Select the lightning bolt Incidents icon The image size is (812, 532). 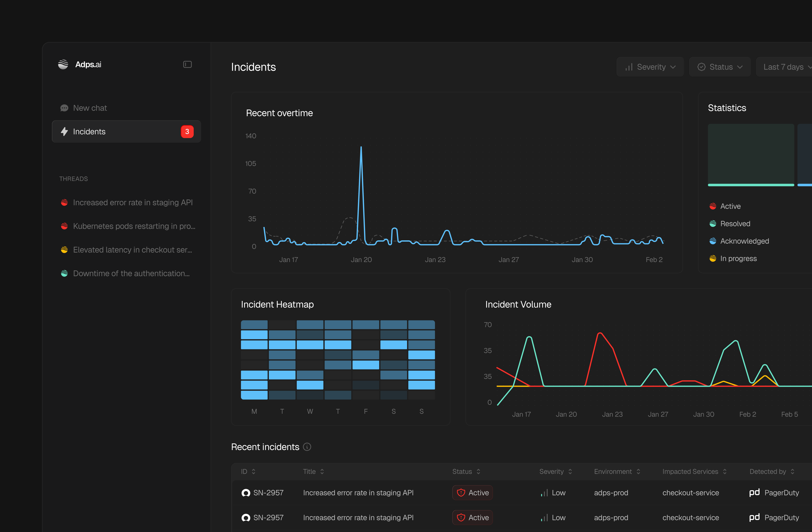64,131
